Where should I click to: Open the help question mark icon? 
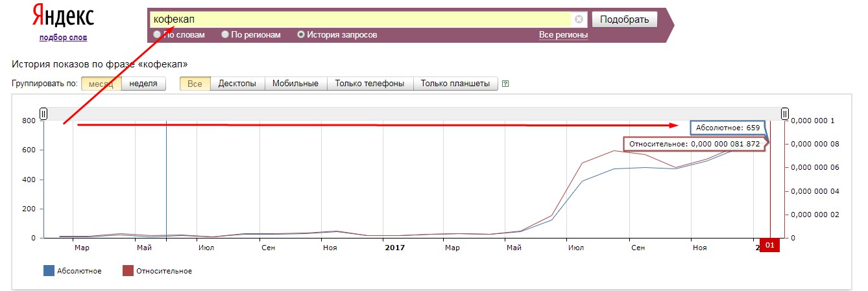505,84
